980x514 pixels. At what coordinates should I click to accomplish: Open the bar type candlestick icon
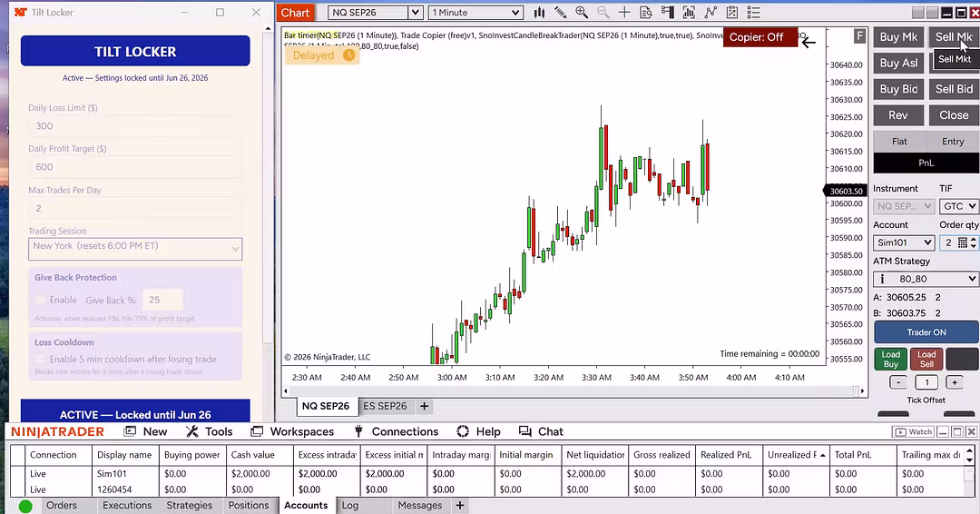(539, 13)
